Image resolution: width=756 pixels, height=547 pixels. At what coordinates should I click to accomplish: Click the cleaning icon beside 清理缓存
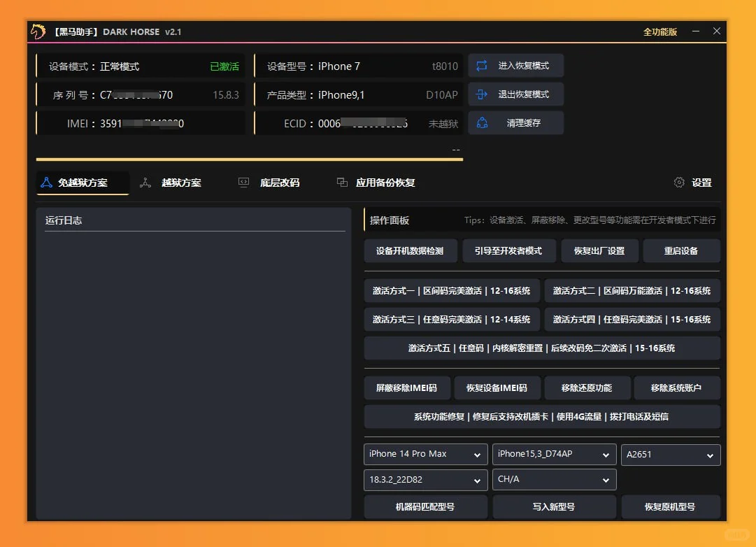(x=480, y=122)
